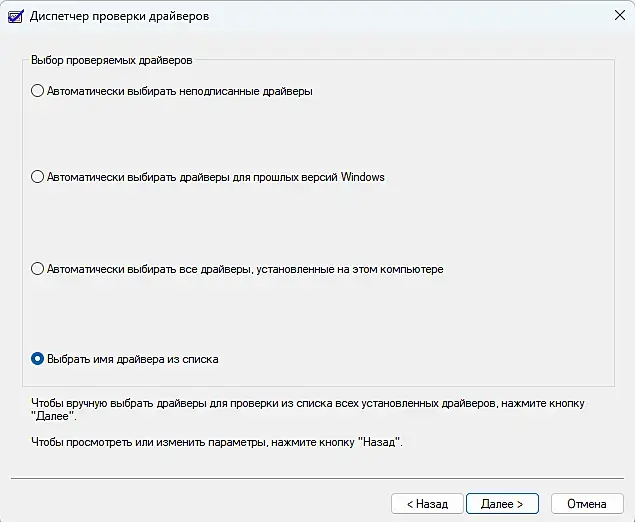Viewport: 635px width, 522px height.
Task: Choose radio for older Windows version drivers
Action: [38, 177]
